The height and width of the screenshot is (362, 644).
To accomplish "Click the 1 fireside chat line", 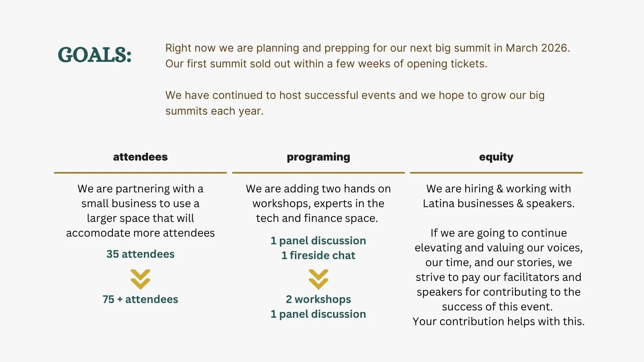I will pyautogui.click(x=318, y=255).
